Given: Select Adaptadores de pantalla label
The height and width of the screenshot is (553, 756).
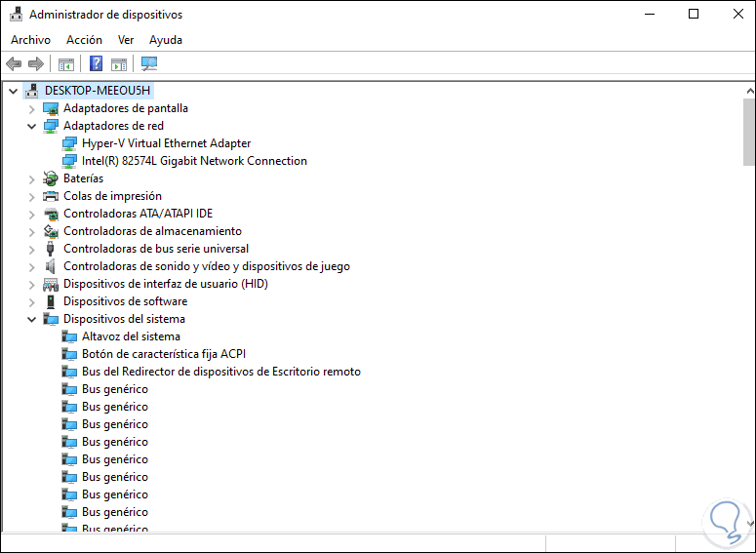Looking at the screenshot, I should [126, 108].
